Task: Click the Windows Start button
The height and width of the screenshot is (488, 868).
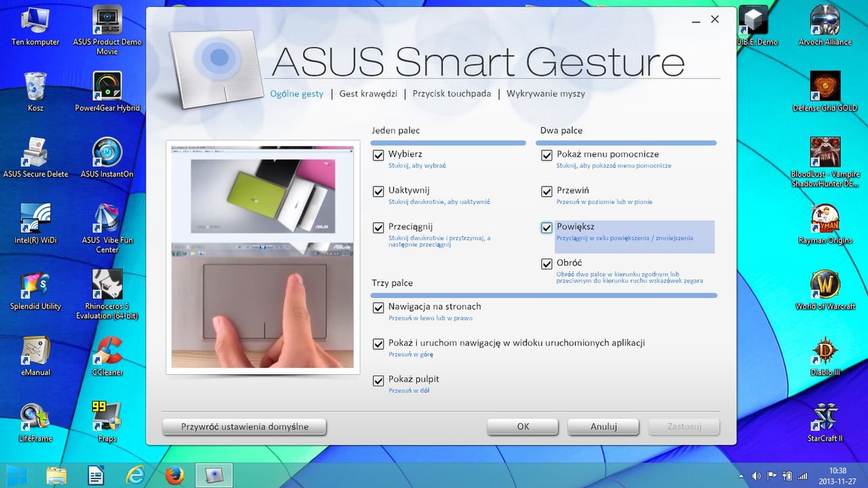Action: (18, 475)
